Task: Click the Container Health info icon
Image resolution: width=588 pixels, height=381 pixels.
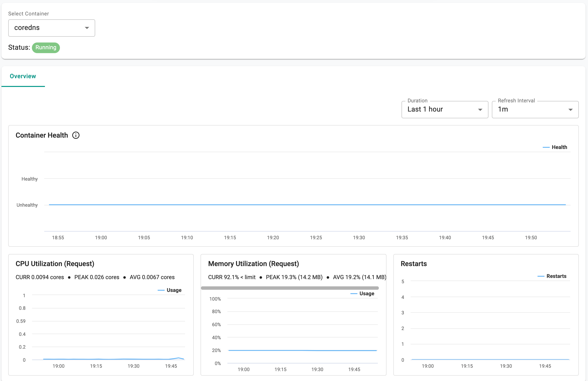Action: pos(76,135)
